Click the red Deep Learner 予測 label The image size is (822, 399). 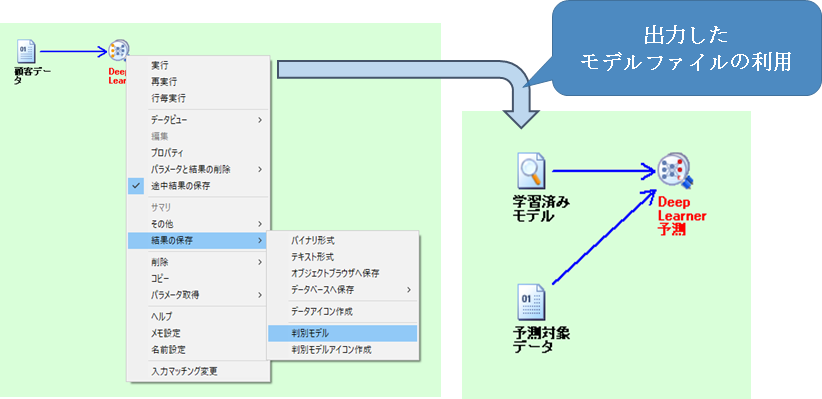pyautogui.click(x=682, y=216)
